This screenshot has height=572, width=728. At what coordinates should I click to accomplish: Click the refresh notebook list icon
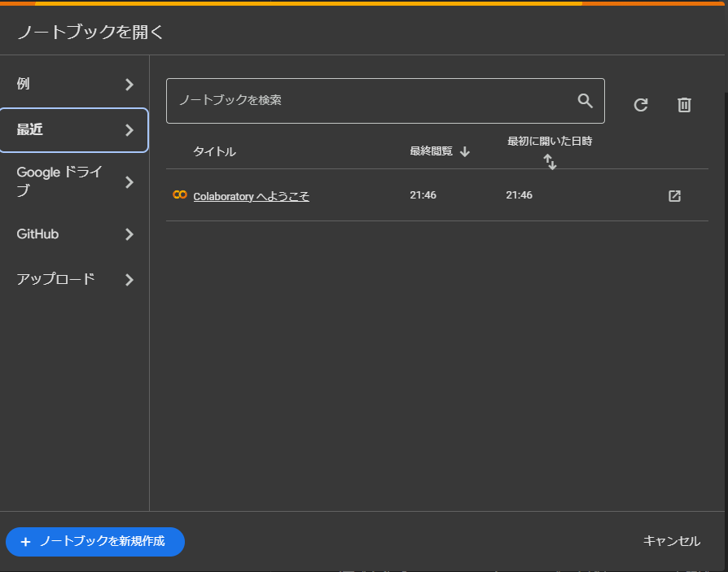641,105
